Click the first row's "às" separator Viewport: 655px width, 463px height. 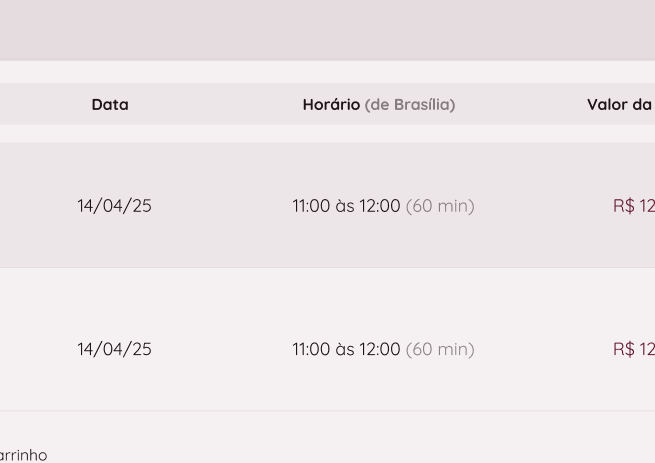pos(345,206)
